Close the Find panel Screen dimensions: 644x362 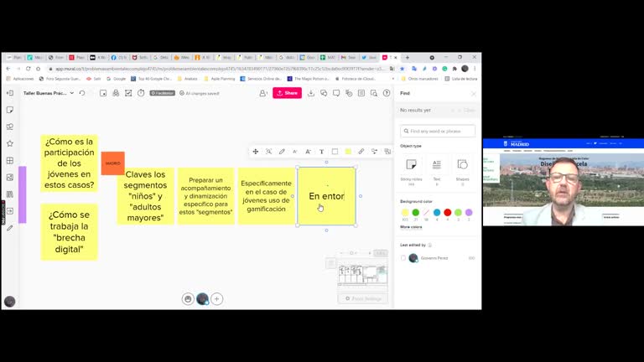coord(473,93)
